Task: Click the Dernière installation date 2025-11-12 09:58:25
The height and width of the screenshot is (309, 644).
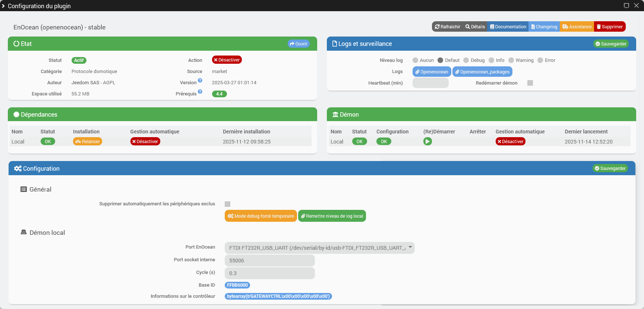Action: [x=247, y=142]
